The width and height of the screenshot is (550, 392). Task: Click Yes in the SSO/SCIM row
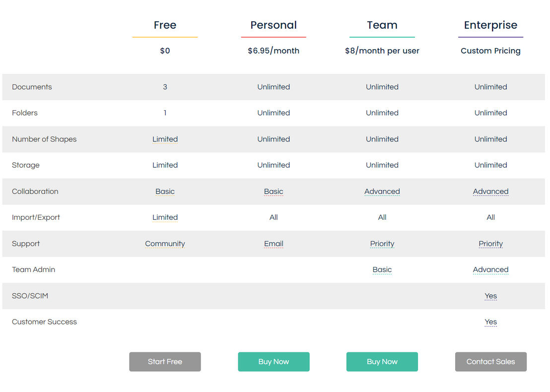tap(491, 296)
